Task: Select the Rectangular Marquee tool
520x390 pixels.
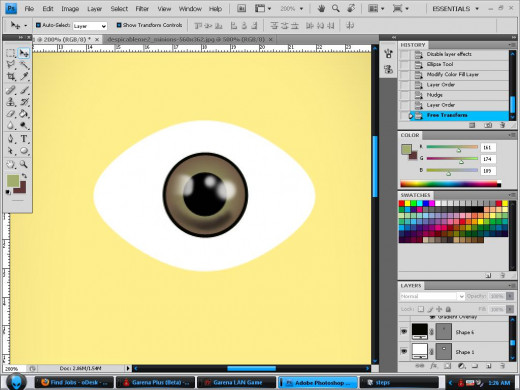Action: tap(11, 53)
